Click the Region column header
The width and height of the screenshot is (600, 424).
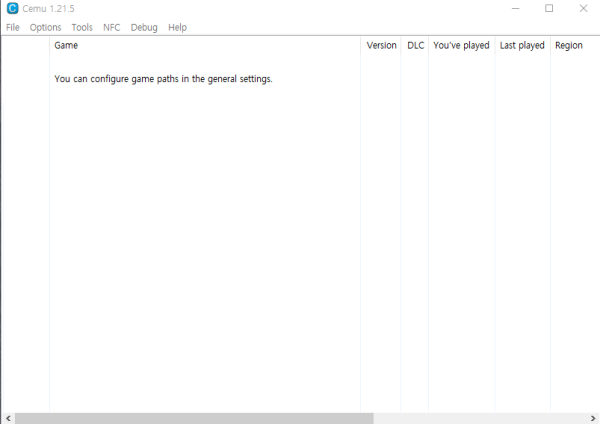tap(569, 46)
